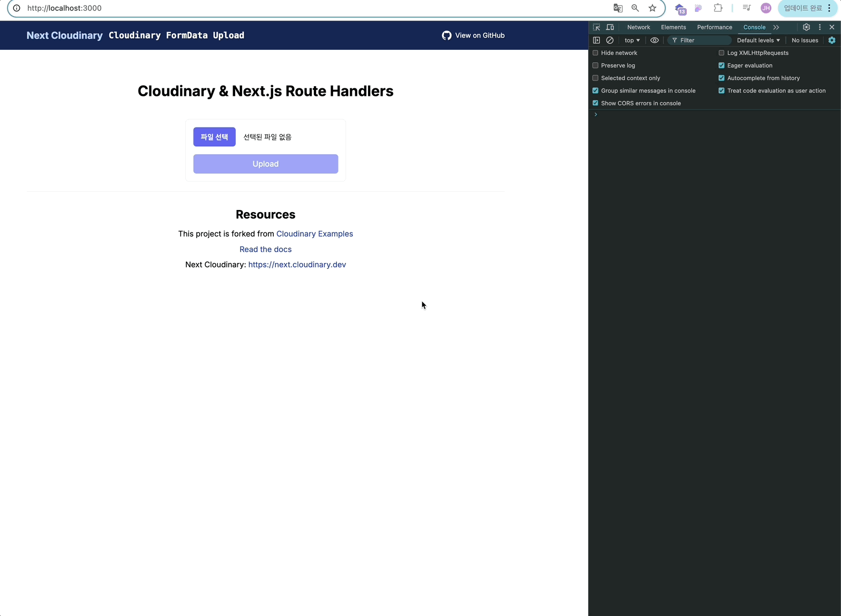
Task: Click the console Filter input field
Action: point(700,40)
